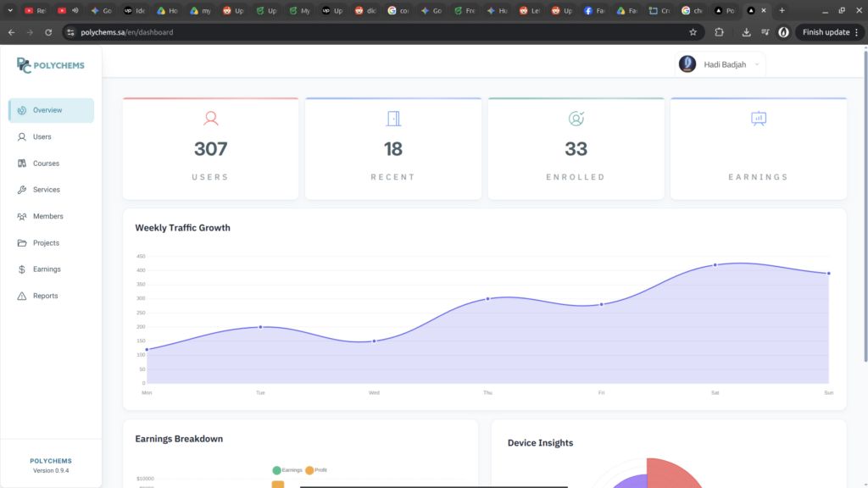868x488 pixels.
Task: Open a new browser tab
Action: coord(782,10)
